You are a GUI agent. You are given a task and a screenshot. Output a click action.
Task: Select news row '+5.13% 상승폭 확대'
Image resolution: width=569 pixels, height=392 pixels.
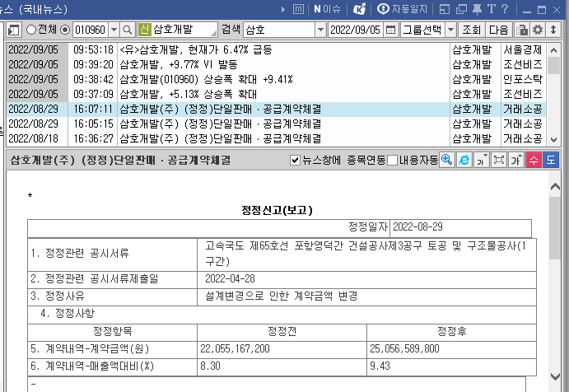click(276, 95)
